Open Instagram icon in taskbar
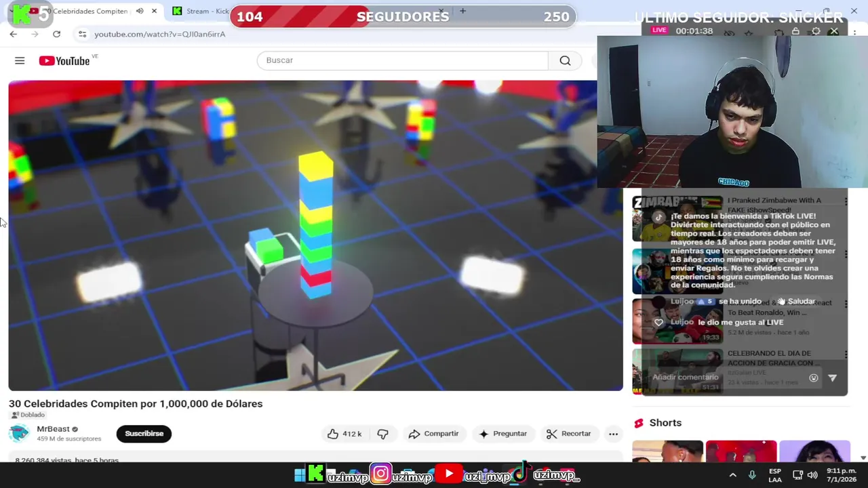The height and width of the screenshot is (488, 868). pos(380,474)
